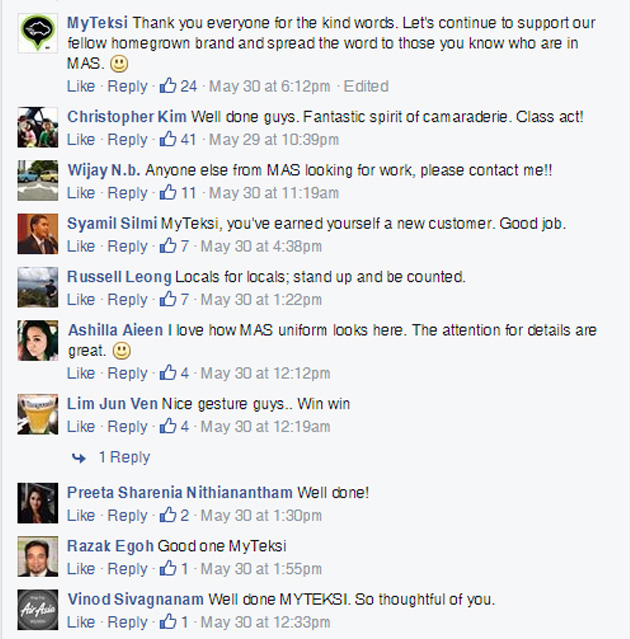Click thumbs-up icon on Christopher Kim's comment

point(168,139)
